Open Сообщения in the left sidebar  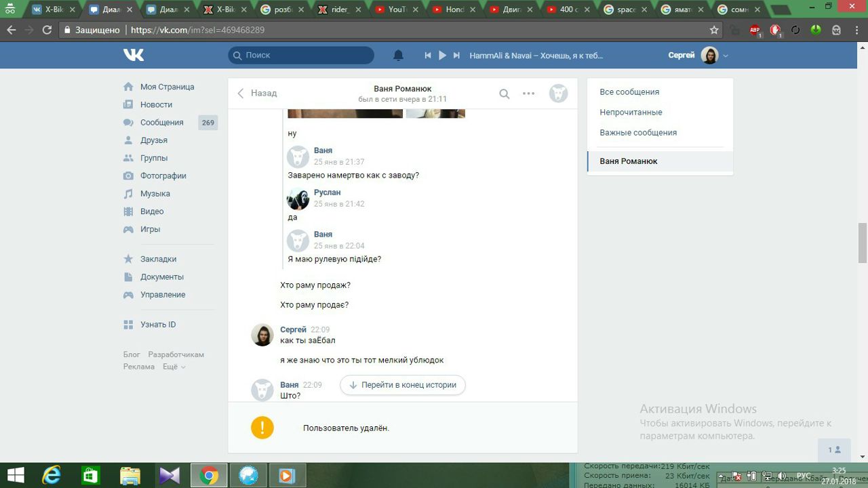161,123
